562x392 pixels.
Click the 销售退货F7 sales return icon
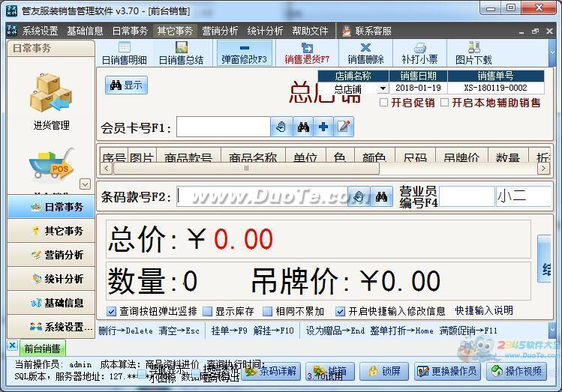pos(307,53)
